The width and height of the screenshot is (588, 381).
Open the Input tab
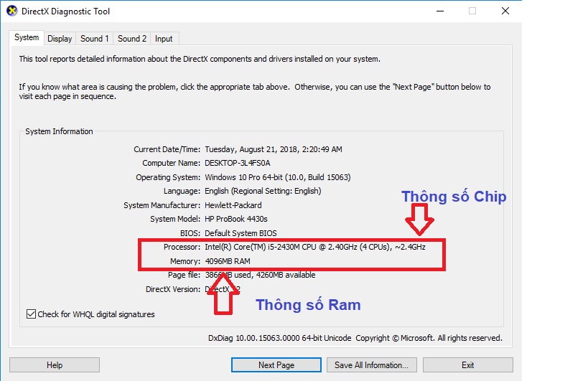coord(164,39)
